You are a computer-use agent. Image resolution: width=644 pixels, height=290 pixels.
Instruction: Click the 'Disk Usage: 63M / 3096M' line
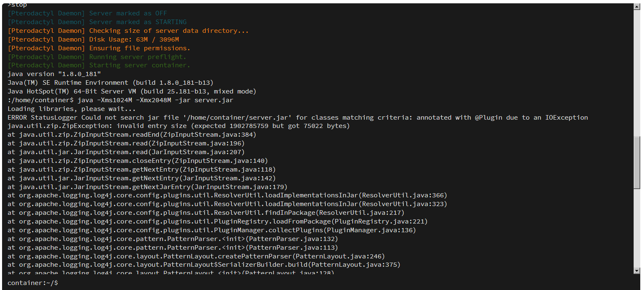click(93, 39)
